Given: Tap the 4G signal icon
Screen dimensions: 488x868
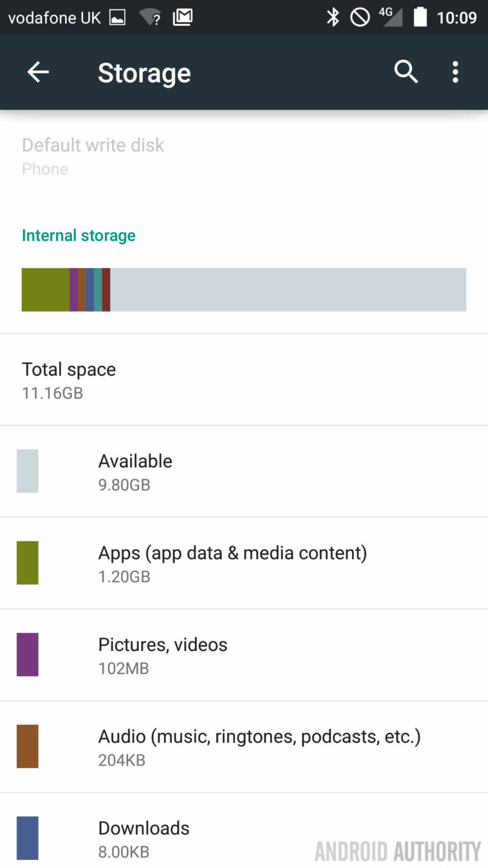Looking at the screenshot, I should 390,17.
